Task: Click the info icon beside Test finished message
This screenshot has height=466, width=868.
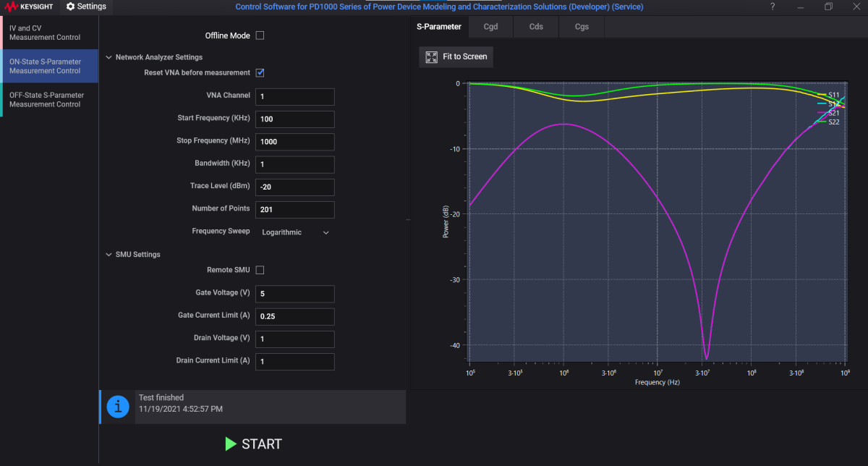Action: (x=117, y=407)
